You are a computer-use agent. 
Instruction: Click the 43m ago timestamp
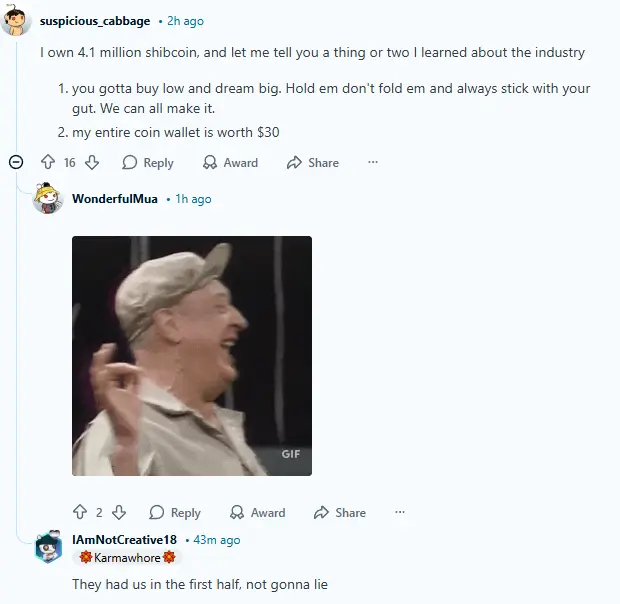[x=217, y=540]
